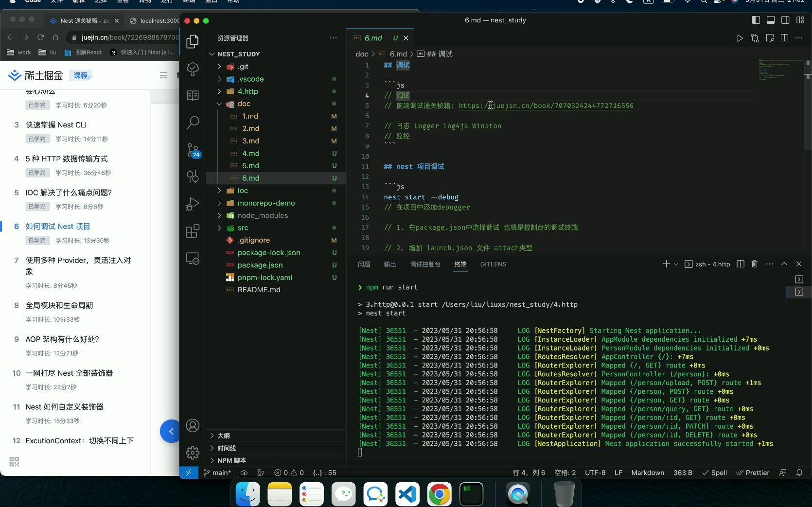Image resolution: width=812 pixels, height=507 pixels.
Task: Open the Search view in activity bar
Action: (x=193, y=122)
